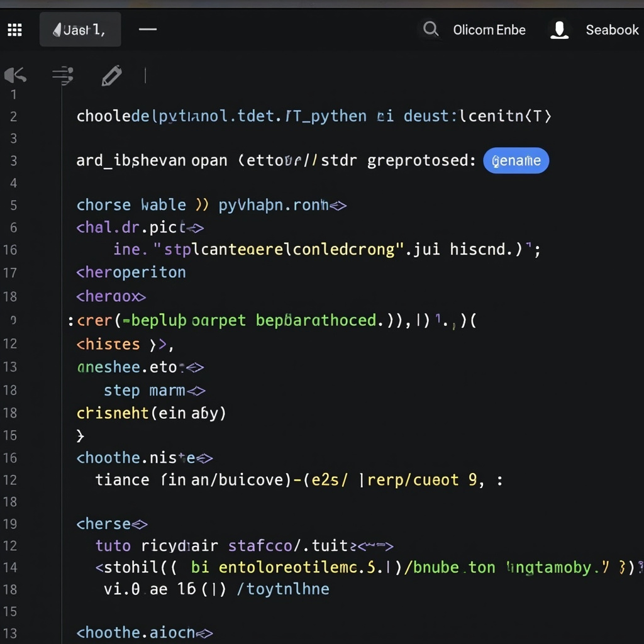Click the text 'chorse wable'
Screen dimensions: 644x644
[x=131, y=204]
